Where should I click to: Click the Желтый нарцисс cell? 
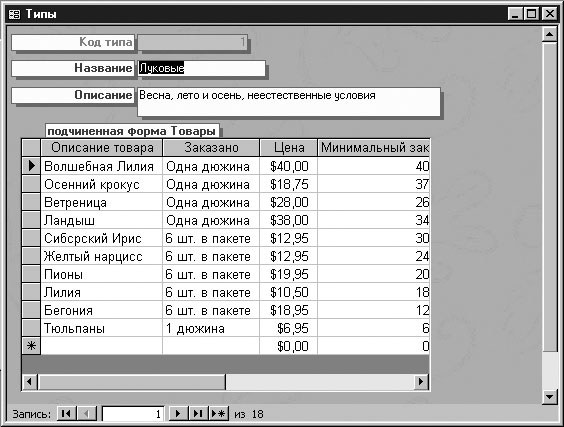[102, 256]
